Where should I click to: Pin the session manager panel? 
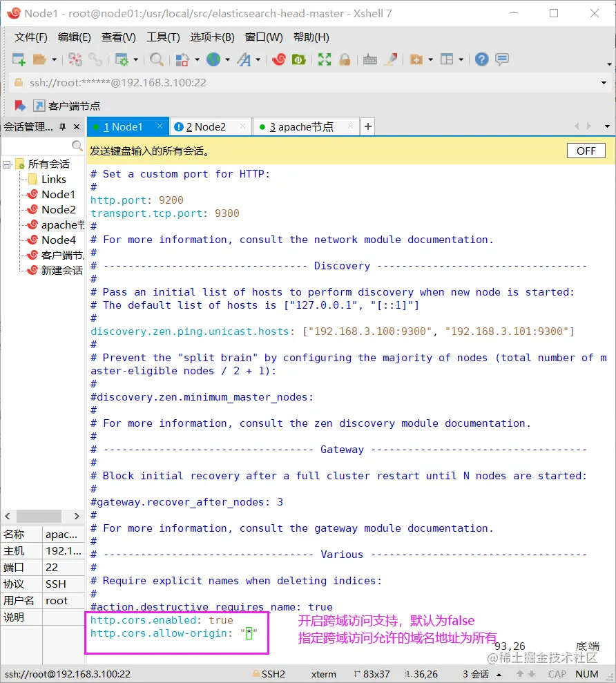tap(63, 127)
